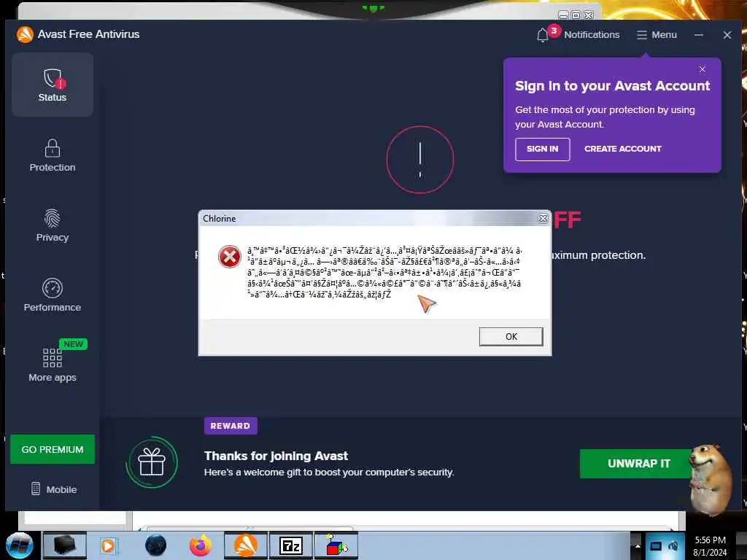Click the GO PREMIUM button

tap(53, 449)
